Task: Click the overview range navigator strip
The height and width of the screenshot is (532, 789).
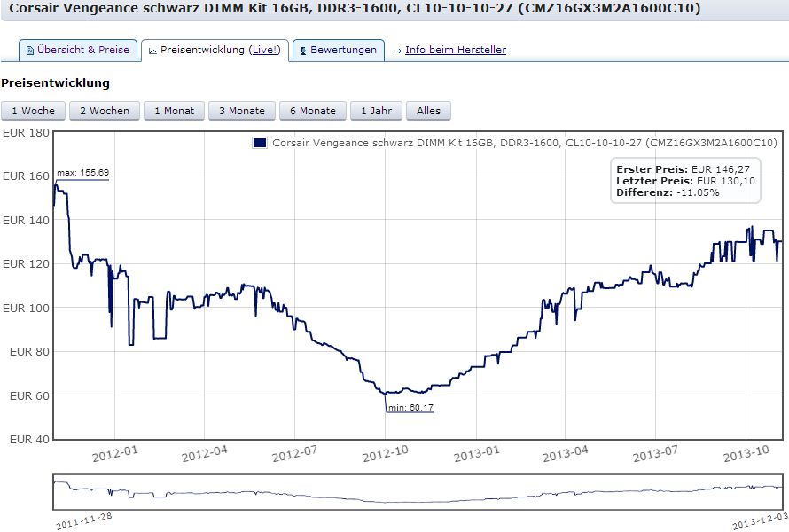Action: click(x=418, y=492)
